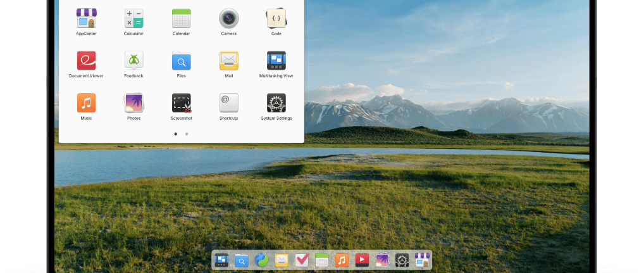Launch Music from the applications launcher

point(86,103)
